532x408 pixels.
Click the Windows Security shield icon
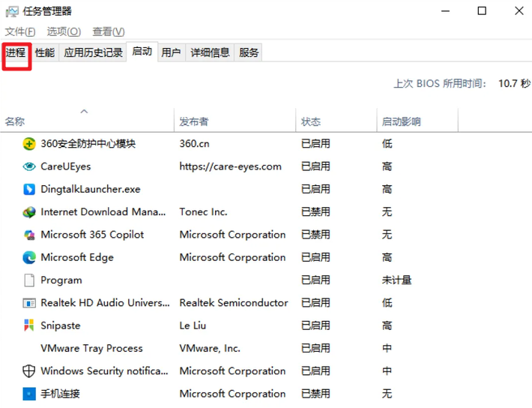[28, 371]
